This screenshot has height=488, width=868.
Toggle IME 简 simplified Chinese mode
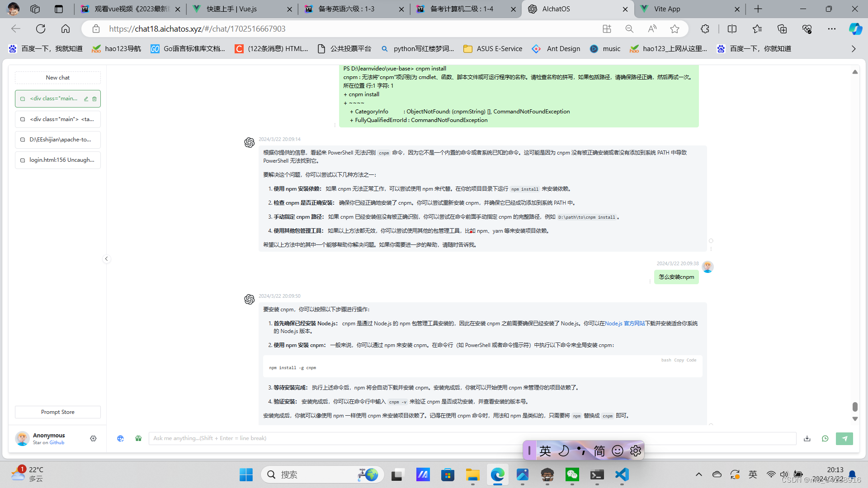599,451
